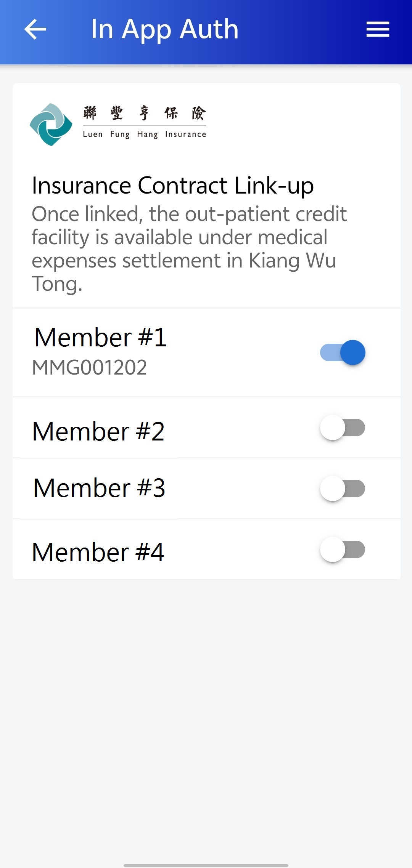The height and width of the screenshot is (868, 412).
Task: Enable the Member #2 switch
Action: (343, 428)
